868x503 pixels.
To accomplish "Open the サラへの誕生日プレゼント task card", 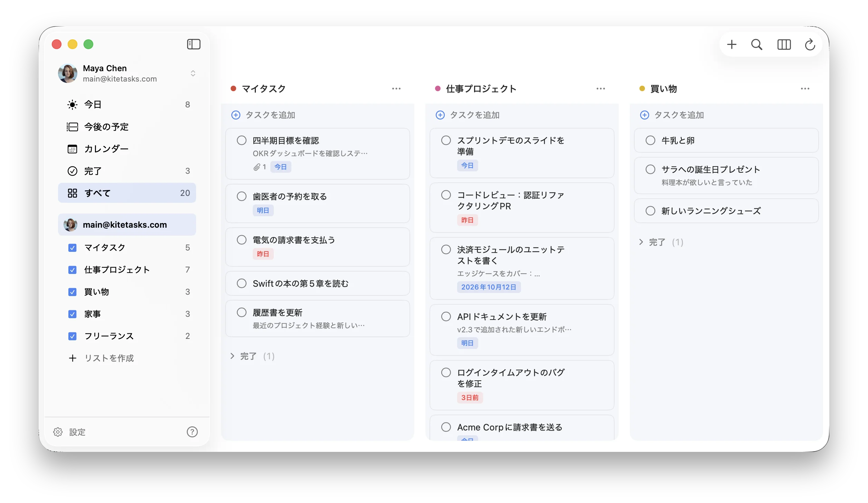I will [726, 175].
